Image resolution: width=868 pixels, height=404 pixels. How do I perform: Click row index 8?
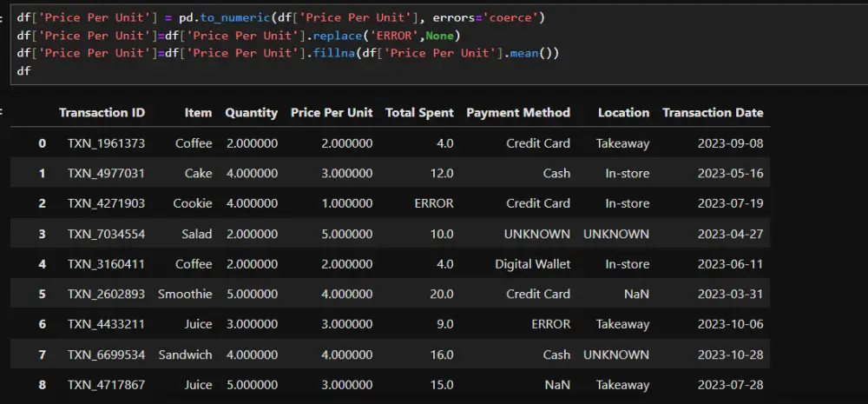(x=42, y=385)
